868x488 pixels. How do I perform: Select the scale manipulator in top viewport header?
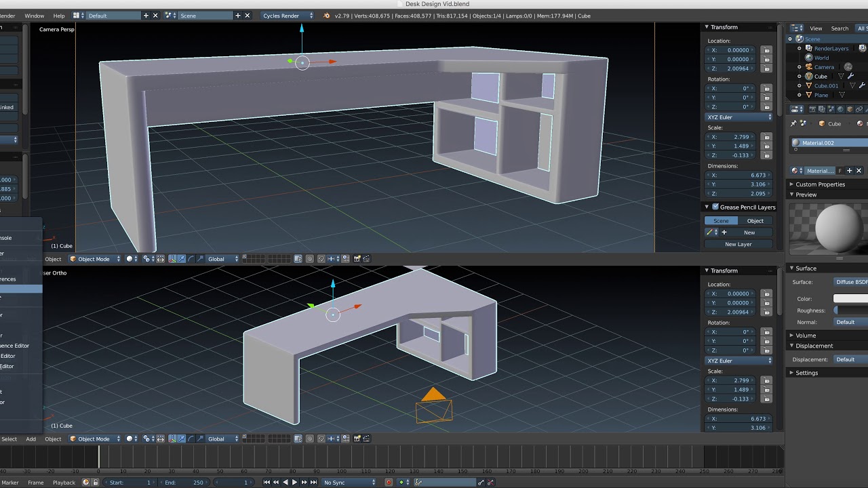(x=199, y=259)
